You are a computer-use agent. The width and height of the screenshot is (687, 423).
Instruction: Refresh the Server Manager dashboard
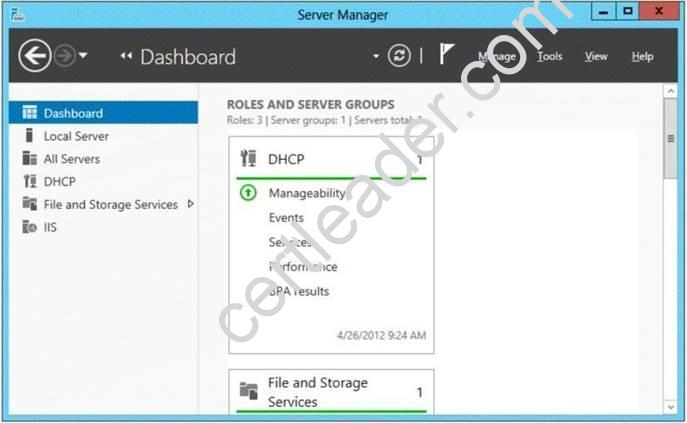coord(399,57)
